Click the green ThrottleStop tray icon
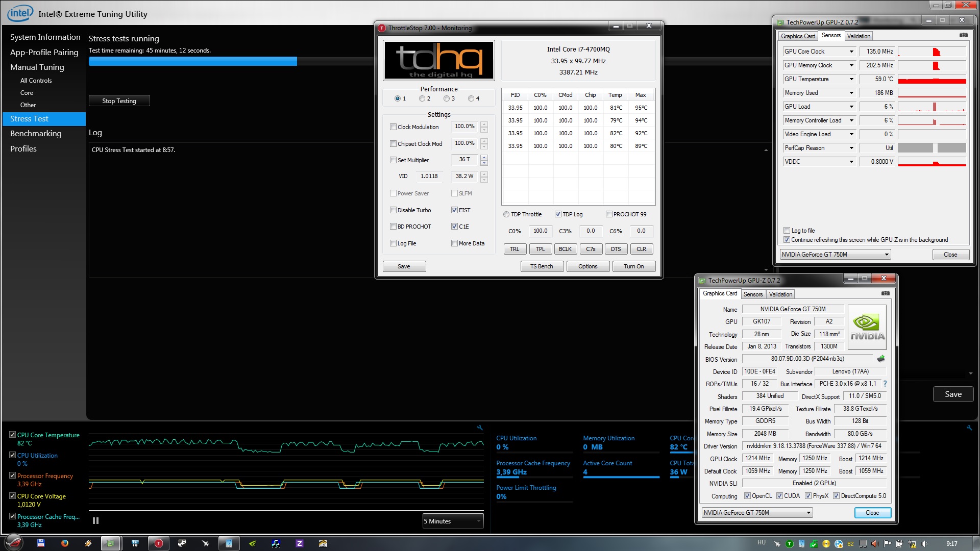 click(x=790, y=544)
